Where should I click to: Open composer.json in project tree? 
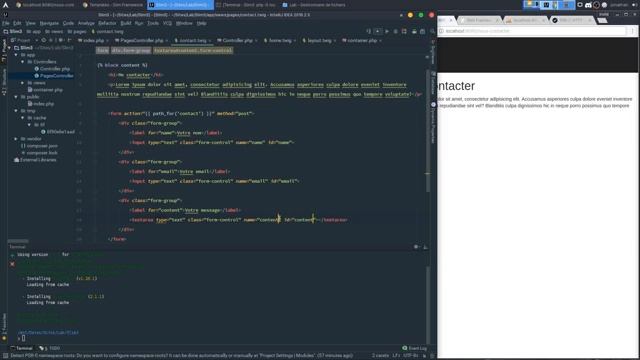point(39,146)
